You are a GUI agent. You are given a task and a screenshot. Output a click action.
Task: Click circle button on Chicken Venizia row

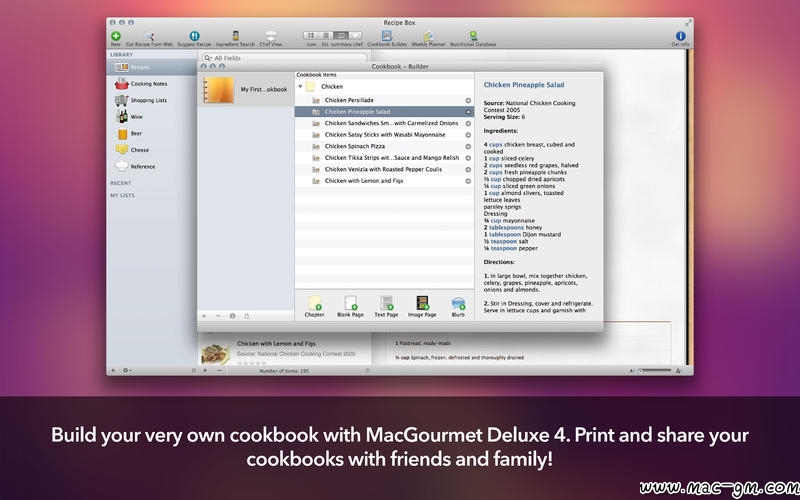point(468,169)
